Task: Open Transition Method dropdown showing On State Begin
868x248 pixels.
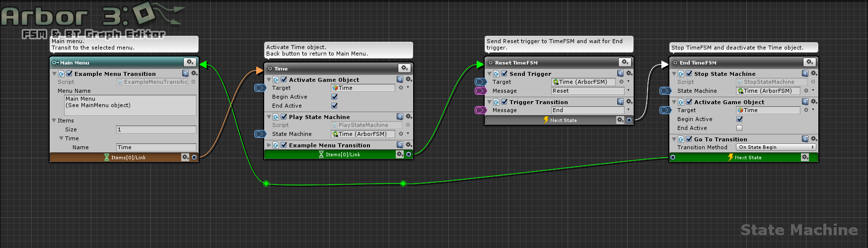Action: (776, 147)
